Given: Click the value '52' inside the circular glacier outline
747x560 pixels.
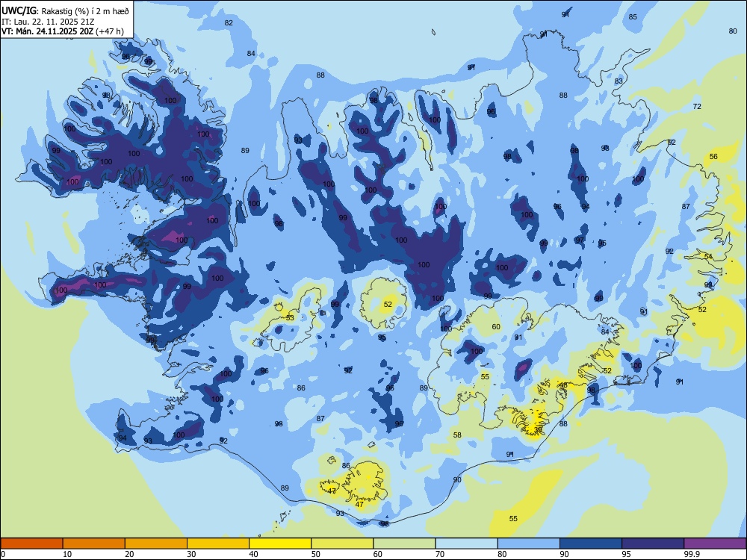Looking at the screenshot, I should (x=388, y=305).
